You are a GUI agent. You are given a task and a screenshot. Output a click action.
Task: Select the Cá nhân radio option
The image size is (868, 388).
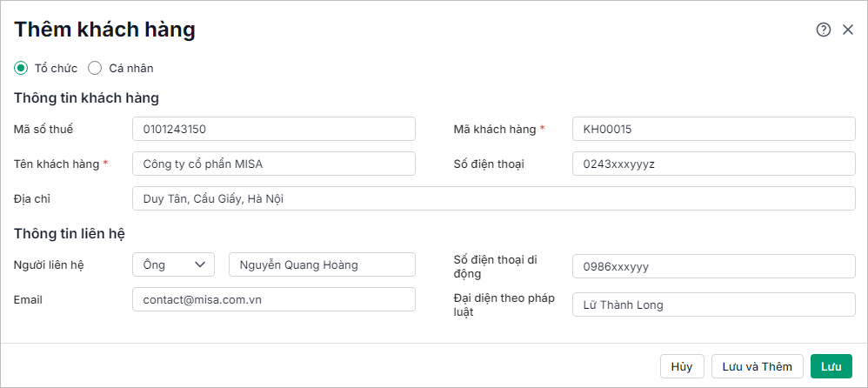96,68
